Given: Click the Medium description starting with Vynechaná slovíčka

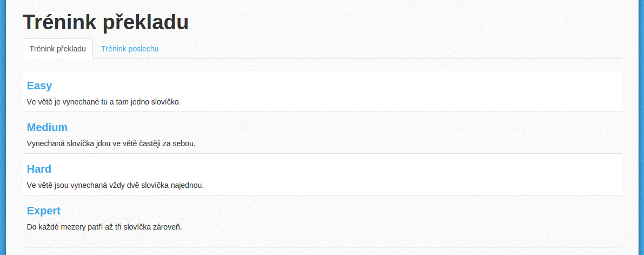Looking at the screenshot, I should click(111, 143).
